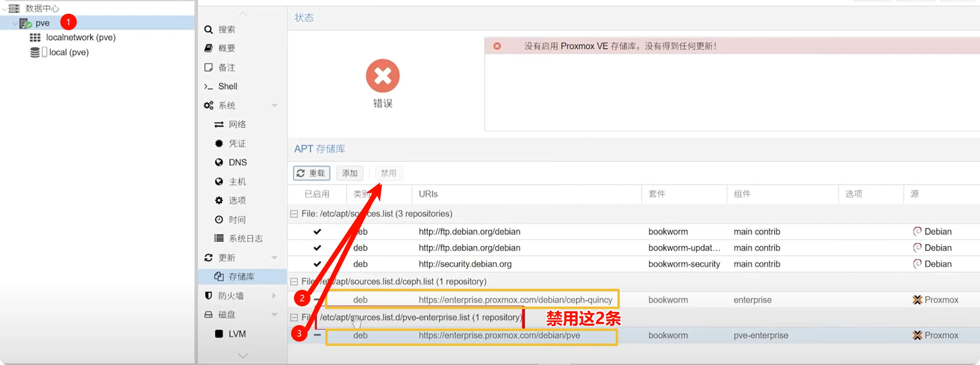Open localnetwork (pve) in resource tree

(81, 37)
